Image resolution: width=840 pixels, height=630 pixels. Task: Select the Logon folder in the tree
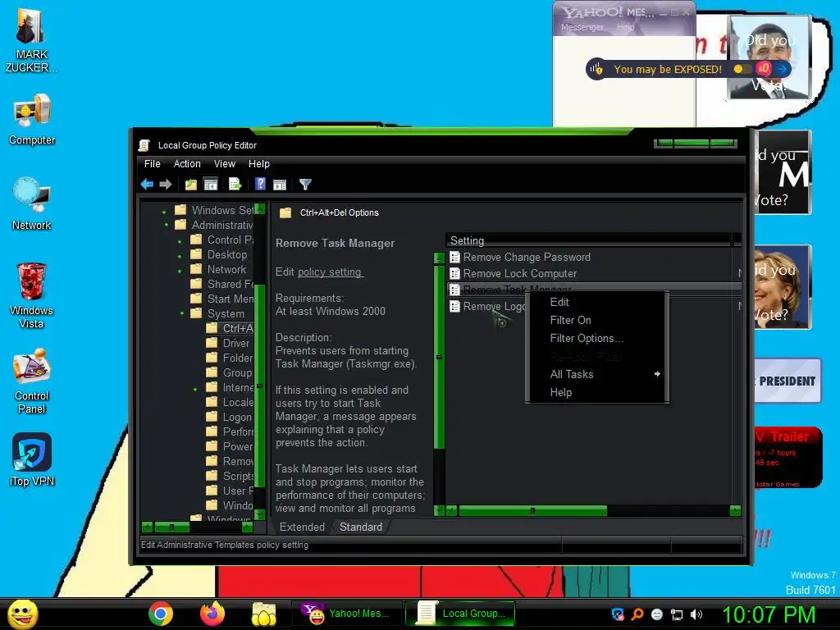tap(231, 417)
